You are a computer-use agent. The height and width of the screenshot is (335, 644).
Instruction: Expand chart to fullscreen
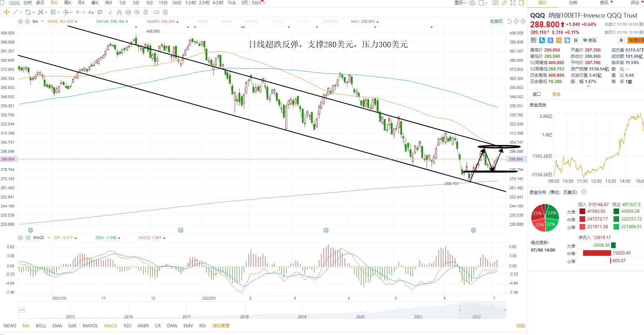[x=513, y=3]
